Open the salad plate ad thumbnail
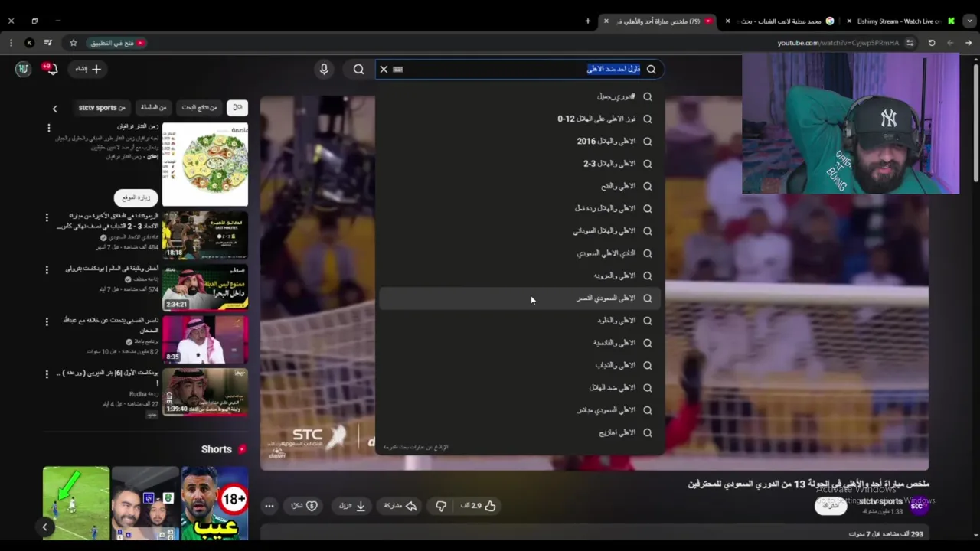Image resolution: width=980 pixels, height=551 pixels. tap(205, 164)
